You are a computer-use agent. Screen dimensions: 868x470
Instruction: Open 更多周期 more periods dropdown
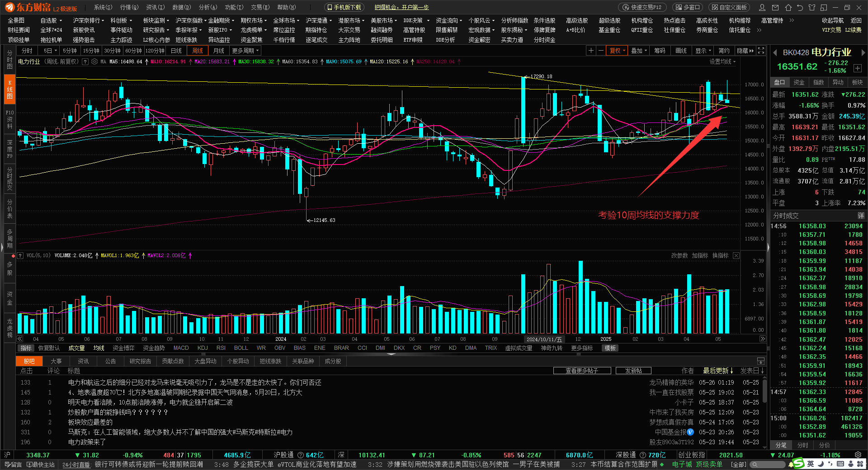click(x=245, y=51)
